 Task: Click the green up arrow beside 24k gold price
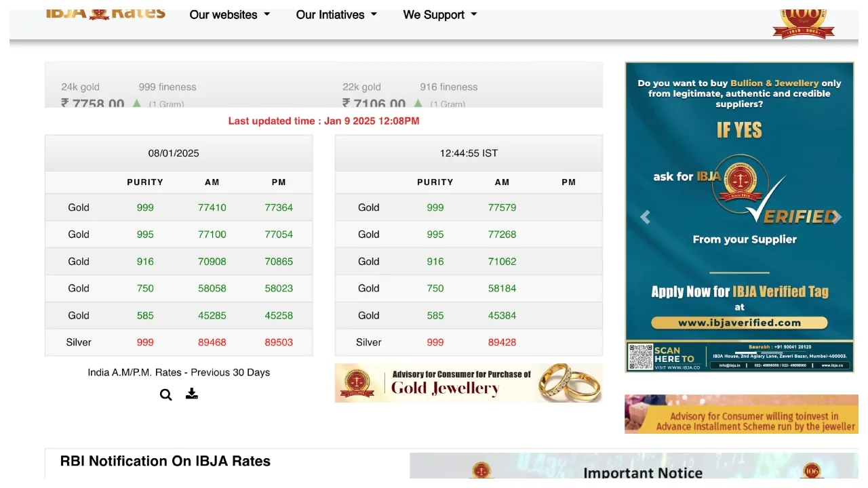pyautogui.click(x=137, y=103)
